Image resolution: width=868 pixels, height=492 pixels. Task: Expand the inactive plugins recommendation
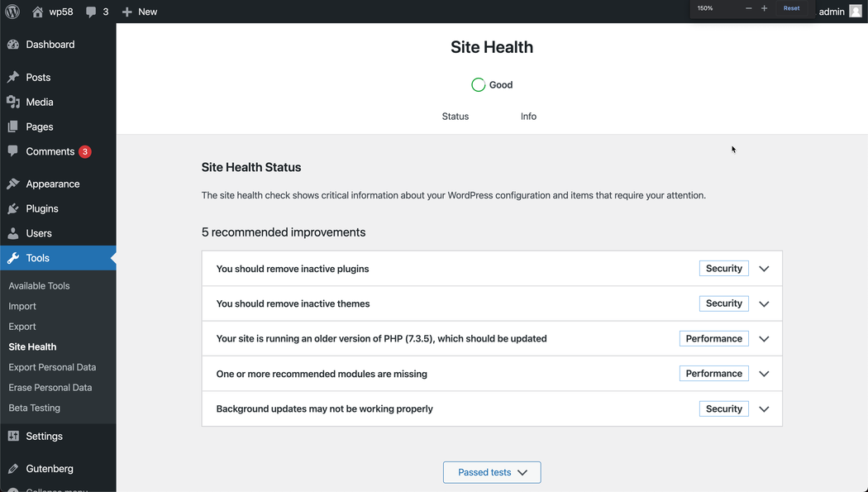[x=764, y=269]
